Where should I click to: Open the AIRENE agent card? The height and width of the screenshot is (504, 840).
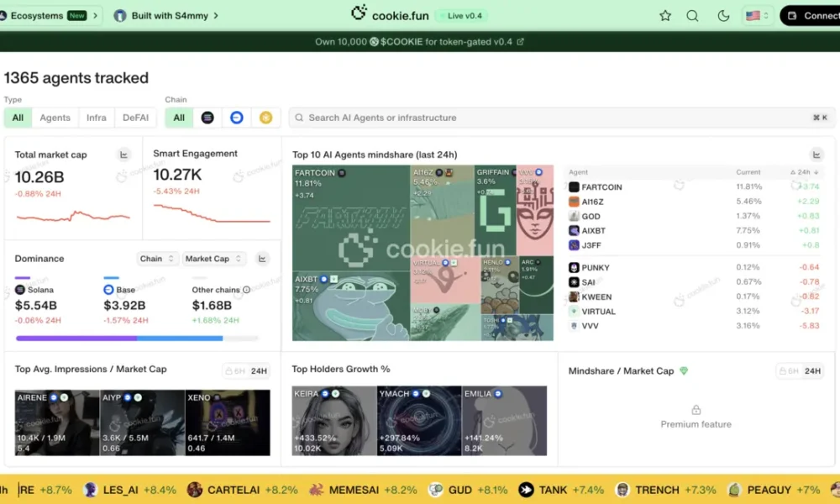click(57, 423)
